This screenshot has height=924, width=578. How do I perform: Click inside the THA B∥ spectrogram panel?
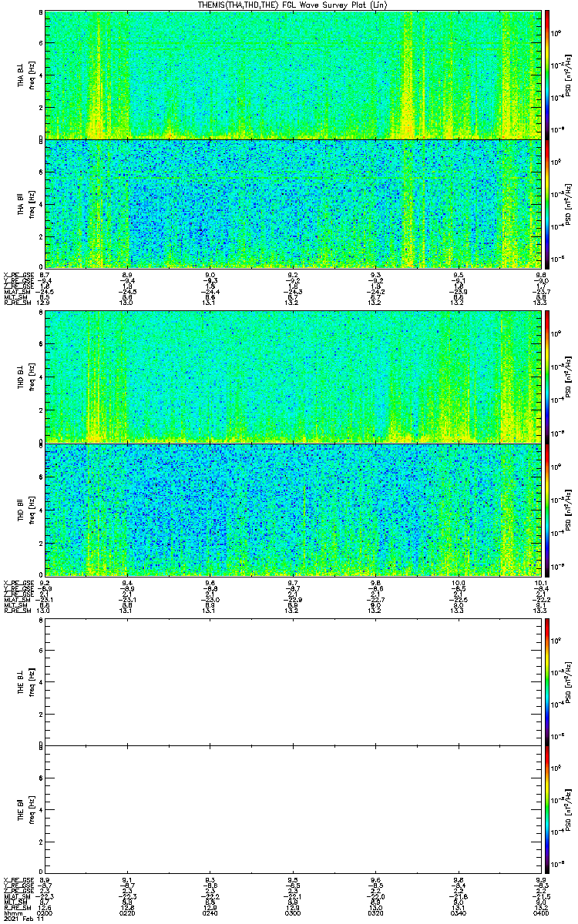293,203
